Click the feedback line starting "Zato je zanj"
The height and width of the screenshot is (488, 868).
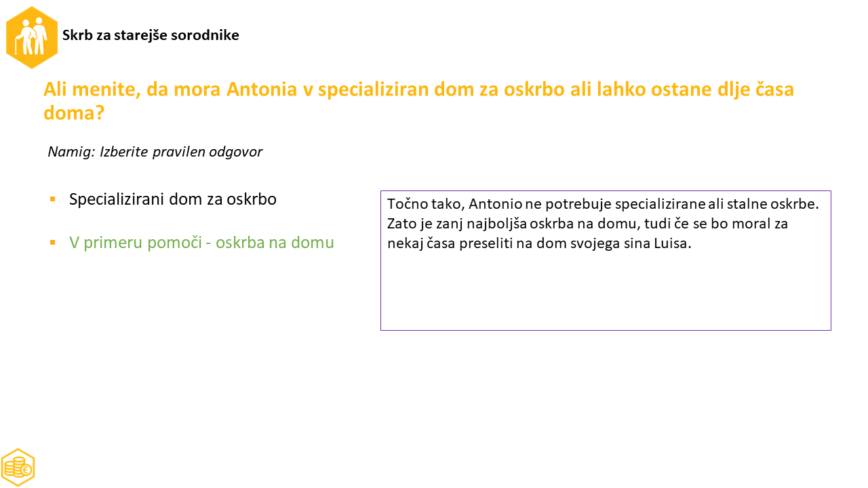(587, 224)
